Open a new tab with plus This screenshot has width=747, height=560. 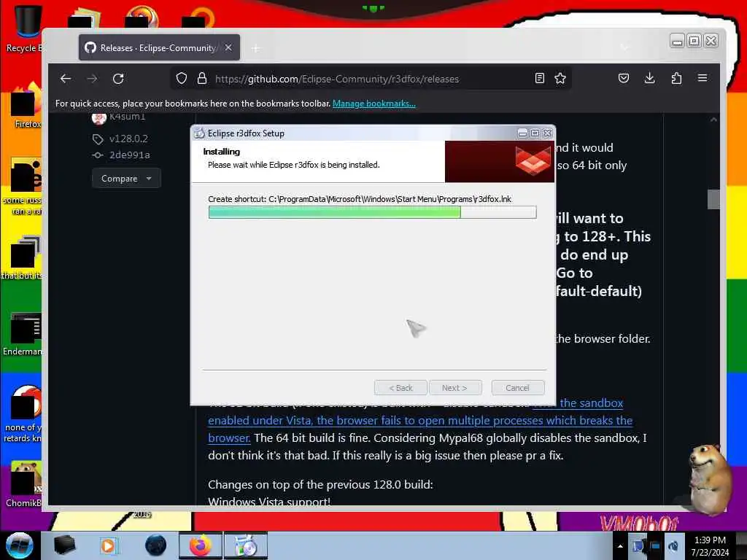click(x=256, y=48)
